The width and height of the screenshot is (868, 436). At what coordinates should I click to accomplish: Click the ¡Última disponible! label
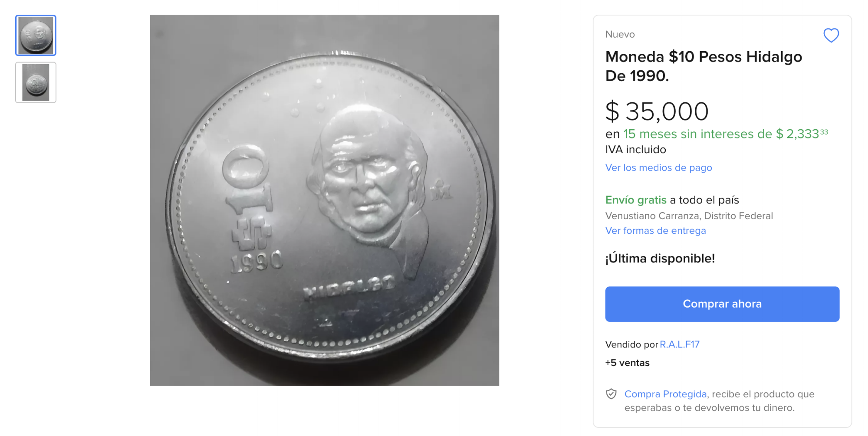point(660,259)
